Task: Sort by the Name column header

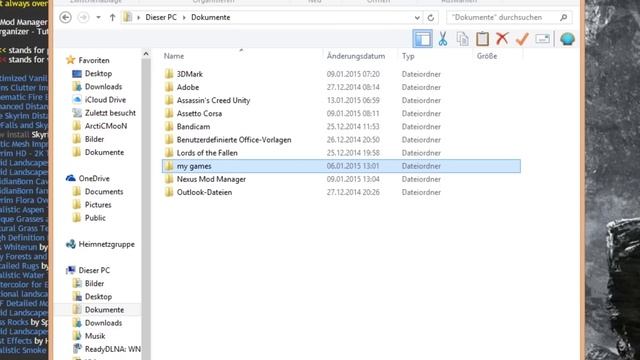Action: [x=174, y=56]
